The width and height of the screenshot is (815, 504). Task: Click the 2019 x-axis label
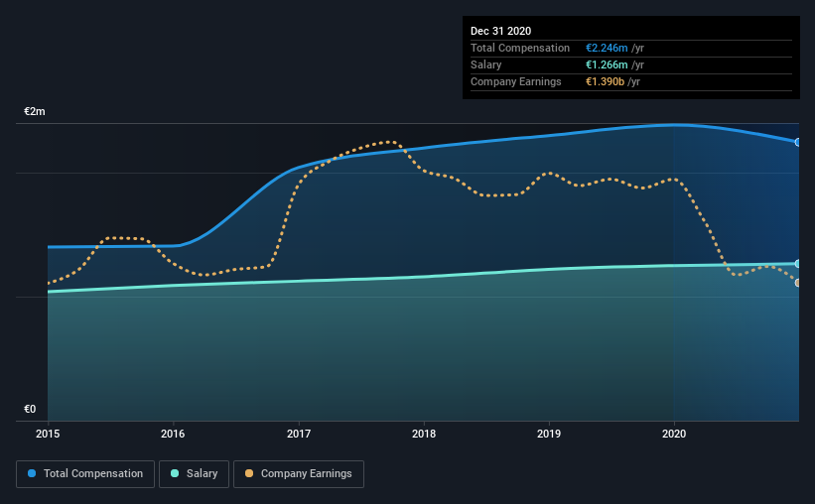tap(549, 434)
